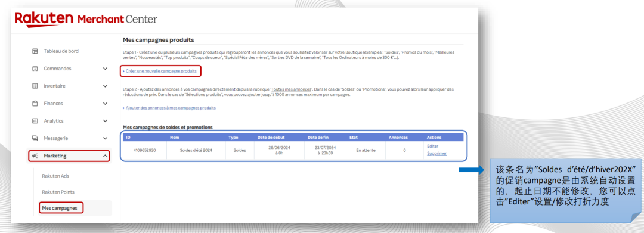Screen dimensions: 644x233
Task: Open the Commandes menu label
Action: tap(57, 69)
